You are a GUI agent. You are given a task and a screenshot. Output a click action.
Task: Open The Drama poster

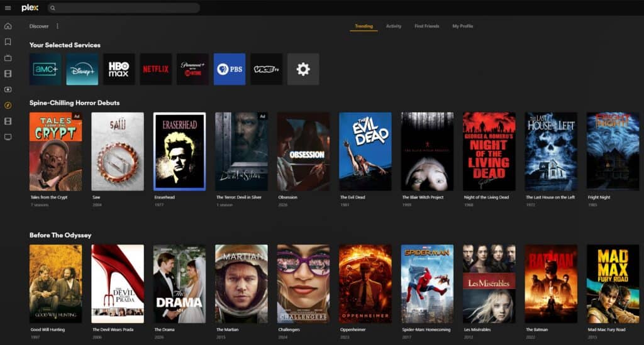(x=179, y=284)
